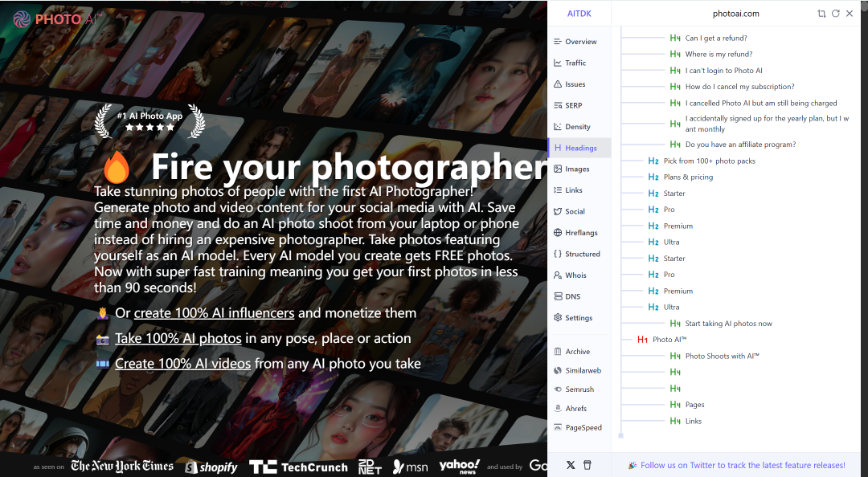The height and width of the screenshot is (477, 868).
Task: Click the Archive icon
Action: 558,352
